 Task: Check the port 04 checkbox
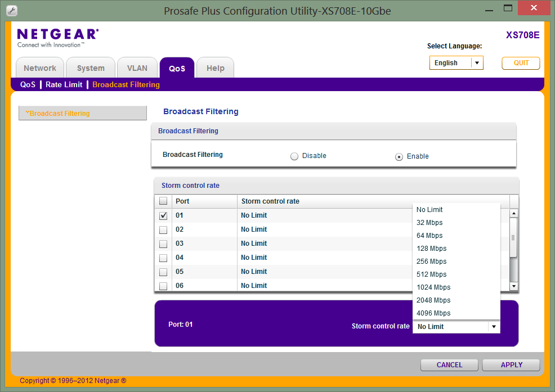(163, 258)
